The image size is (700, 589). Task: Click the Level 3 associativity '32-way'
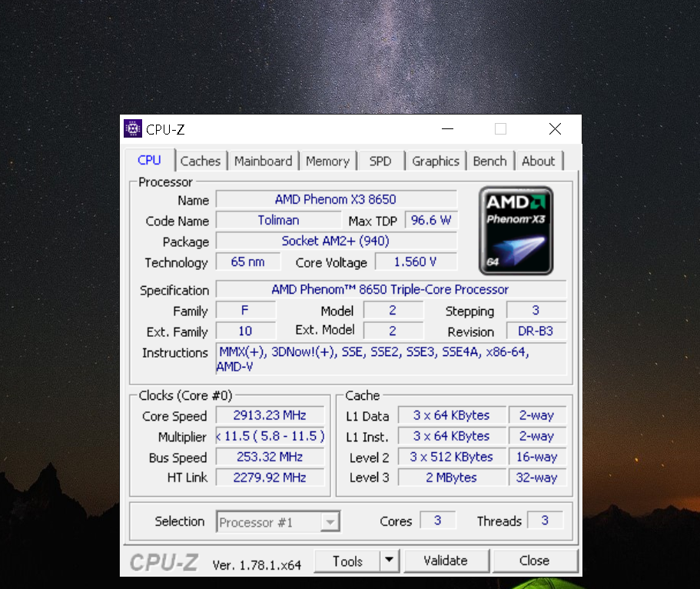point(537,478)
